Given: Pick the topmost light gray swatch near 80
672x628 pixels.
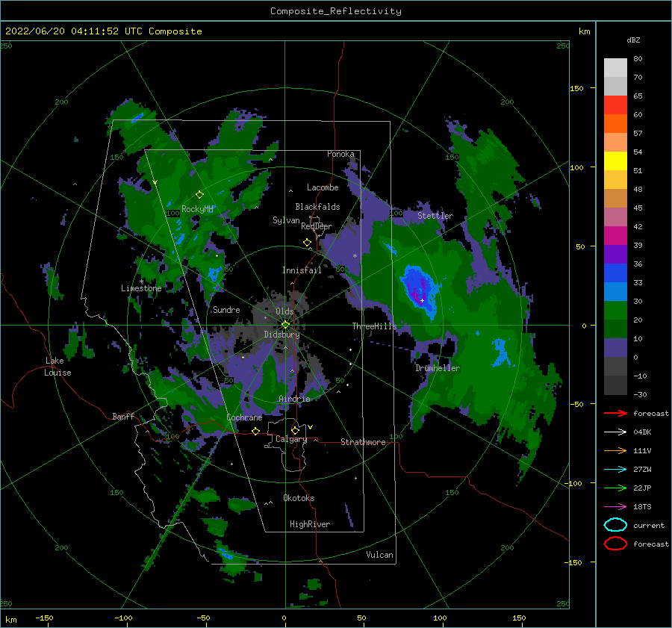Looking at the screenshot, I should (x=615, y=68).
